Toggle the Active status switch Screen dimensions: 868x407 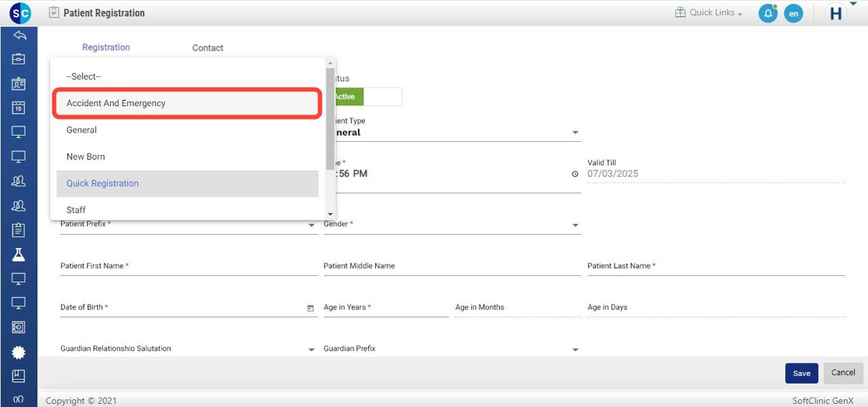coord(367,96)
